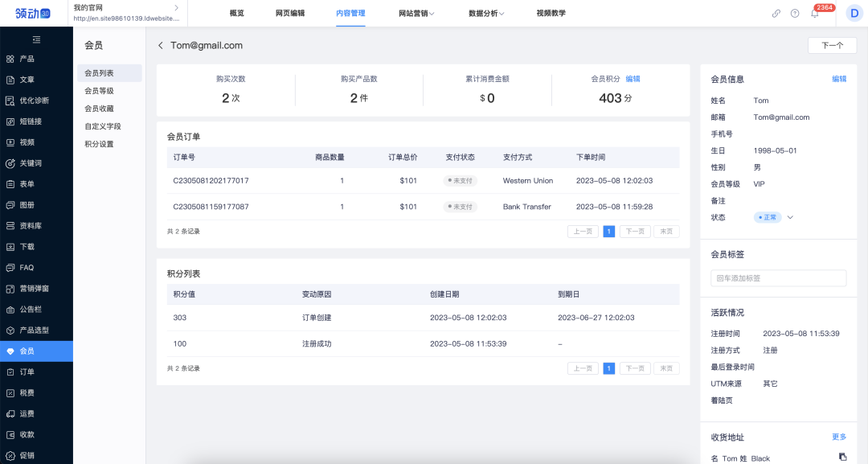Image resolution: width=868 pixels, height=464 pixels.
Task: Open 订单 in the left sidebar
Action: [27, 372]
